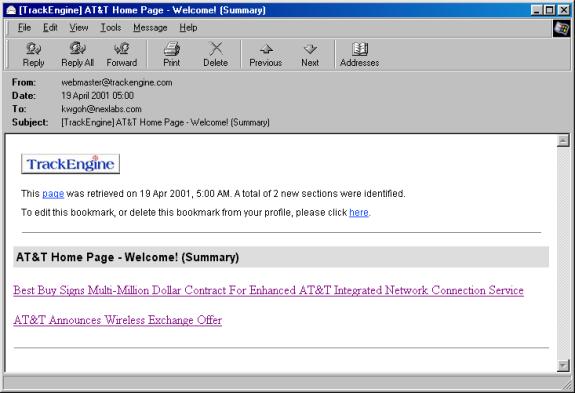Open the View menu
This screenshot has width=575, height=393.
pyautogui.click(x=79, y=27)
